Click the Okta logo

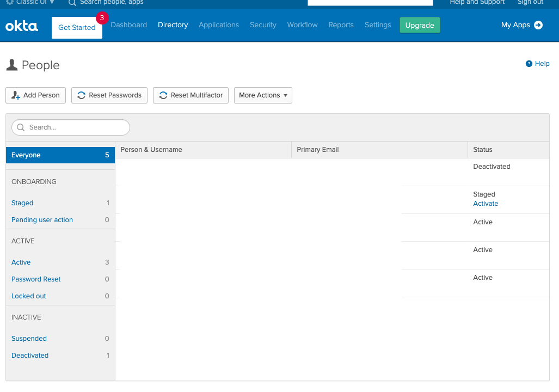point(21,26)
